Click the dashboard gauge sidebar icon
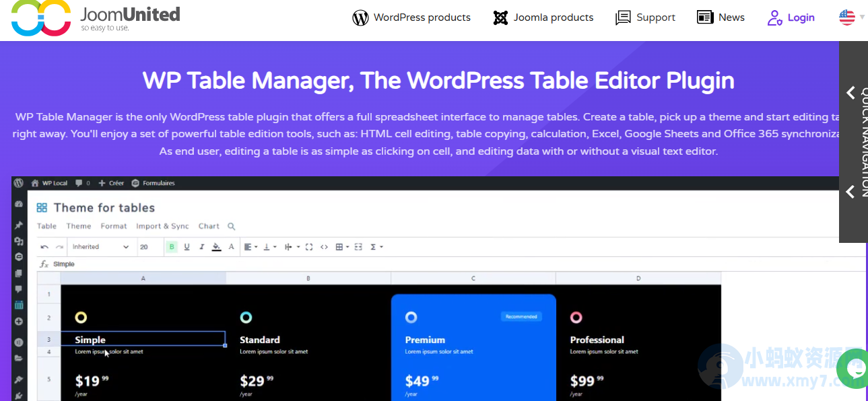 19,204
